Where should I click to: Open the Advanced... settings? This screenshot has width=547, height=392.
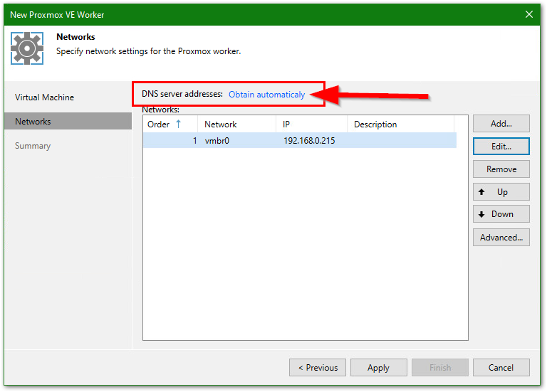click(501, 238)
